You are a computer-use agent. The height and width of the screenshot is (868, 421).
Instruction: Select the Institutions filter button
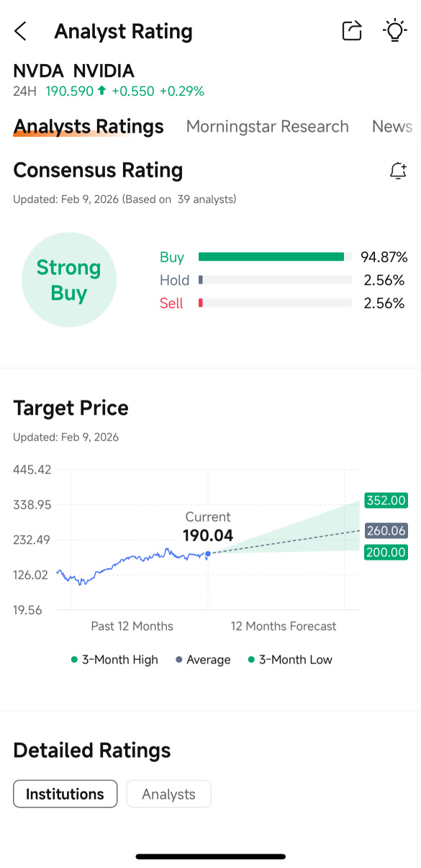click(65, 794)
